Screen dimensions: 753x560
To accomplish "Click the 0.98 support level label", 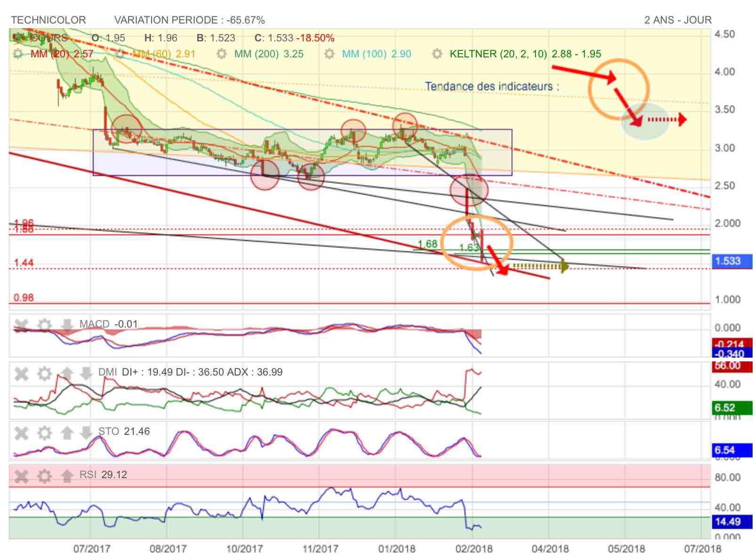I will click(x=24, y=298).
